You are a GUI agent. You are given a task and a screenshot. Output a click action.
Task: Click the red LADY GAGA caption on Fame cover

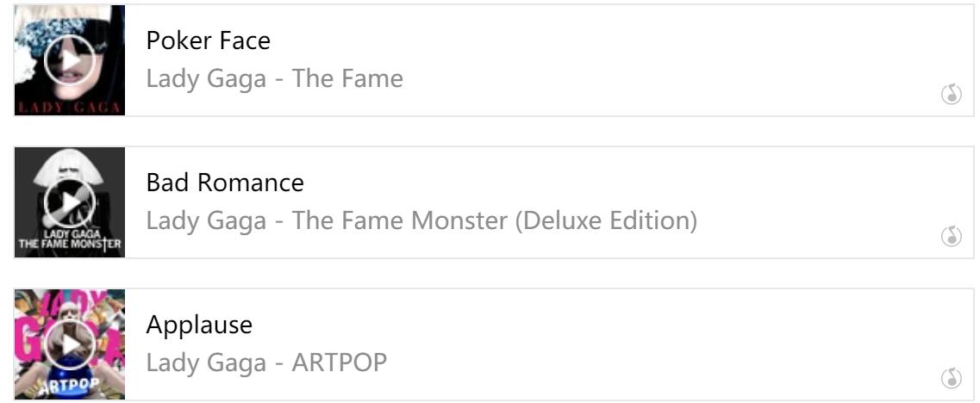click(69, 108)
